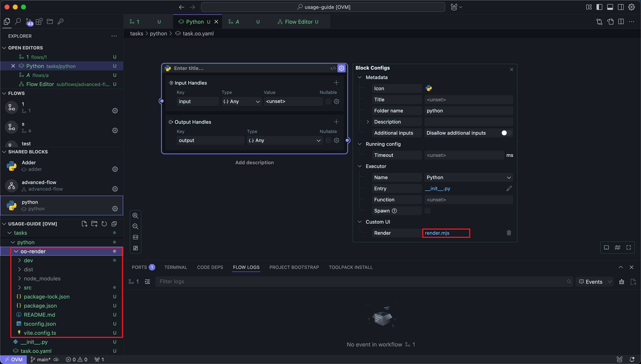This screenshot has height=364, width=641.
Task: Open the Search view in activity bar
Action: click(18, 21)
